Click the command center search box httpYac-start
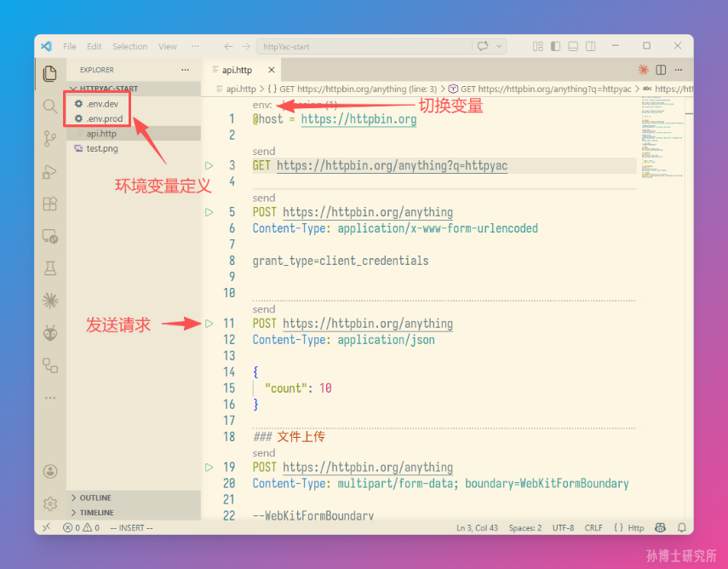This screenshot has width=728, height=569. (x=364, y=47)
